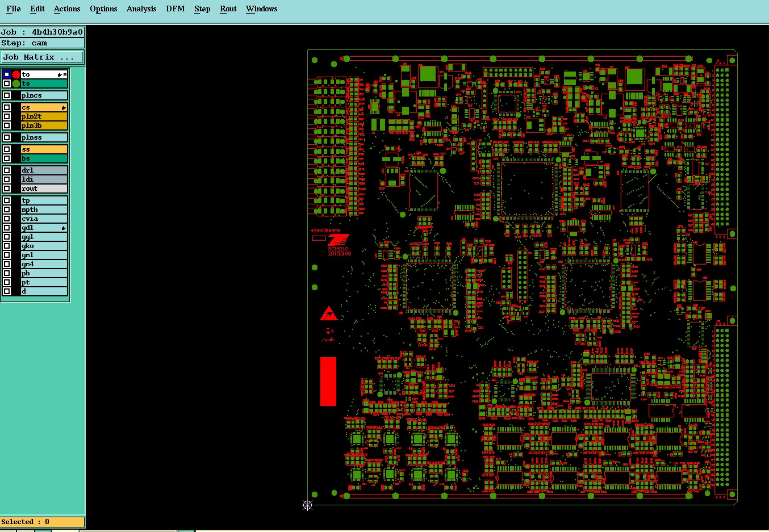Click the hand icon on the cs layer
The height and width of the screenshot is (532, 769).
pos(64,107)
